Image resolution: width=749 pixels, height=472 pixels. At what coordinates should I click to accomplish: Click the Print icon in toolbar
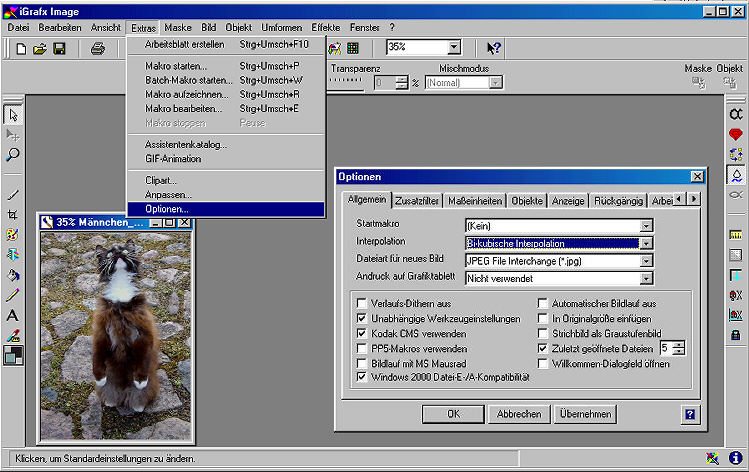tap(98, 48)
